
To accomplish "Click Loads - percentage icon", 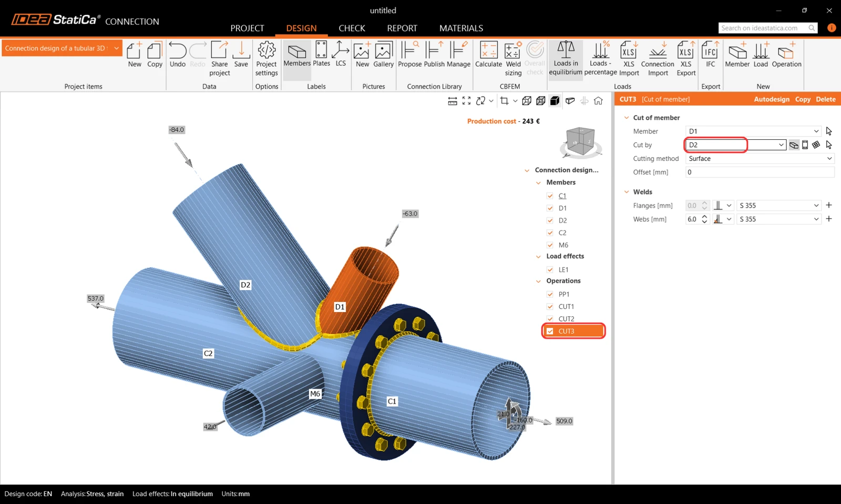I will pos(600,59).
